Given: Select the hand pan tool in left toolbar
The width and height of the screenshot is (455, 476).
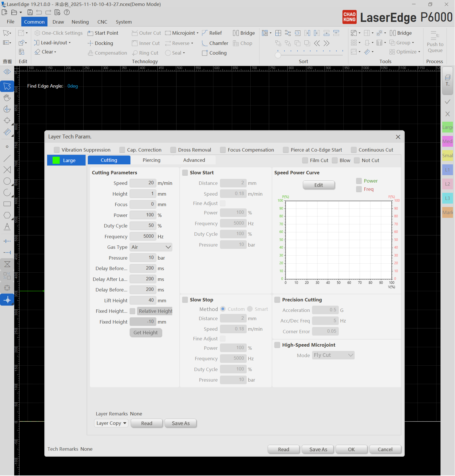Looking at the screenshot, I should coord(7,98).
